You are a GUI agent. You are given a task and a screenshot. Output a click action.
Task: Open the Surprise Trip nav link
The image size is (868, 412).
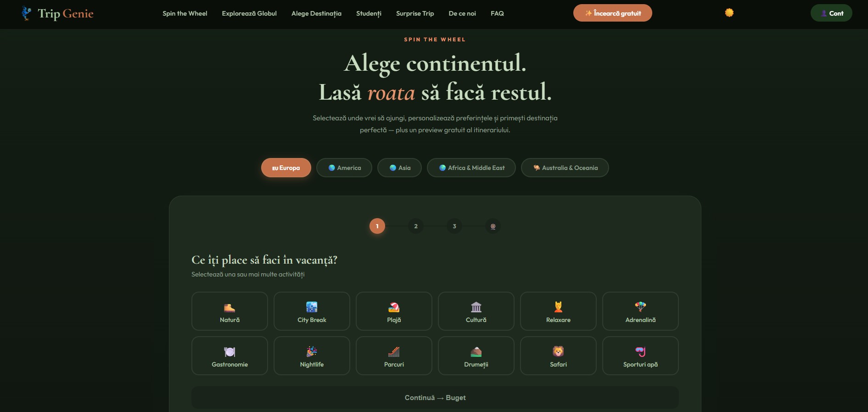415,14
